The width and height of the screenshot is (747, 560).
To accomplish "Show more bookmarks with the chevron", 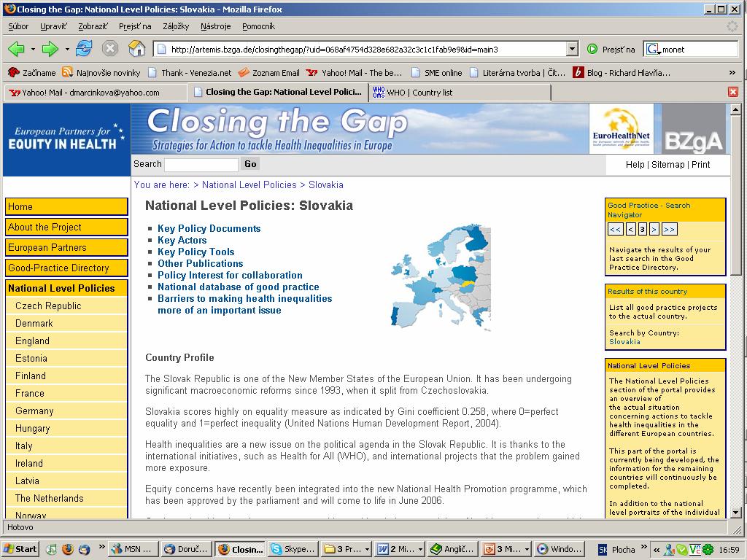I will coord(732,73).
